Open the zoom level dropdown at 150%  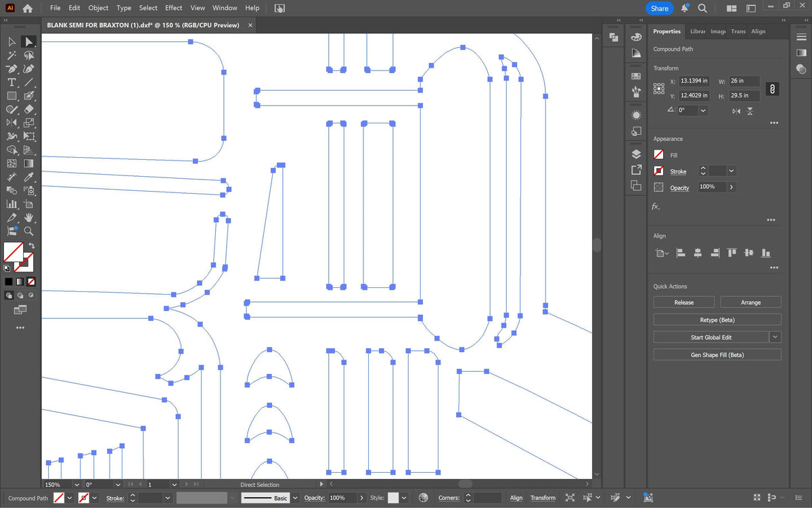point(76,485)
